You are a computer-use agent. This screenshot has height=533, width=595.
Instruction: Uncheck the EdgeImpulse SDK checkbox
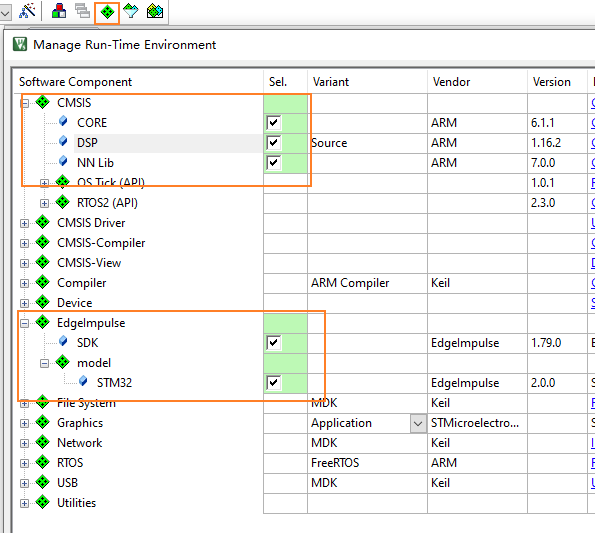(x=274, y=343)
